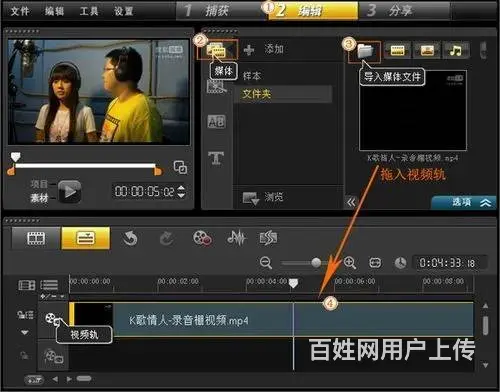The width and height of the screenshot is (500, 392).
Task: Switch to timeline view
Action: point(86,238)
